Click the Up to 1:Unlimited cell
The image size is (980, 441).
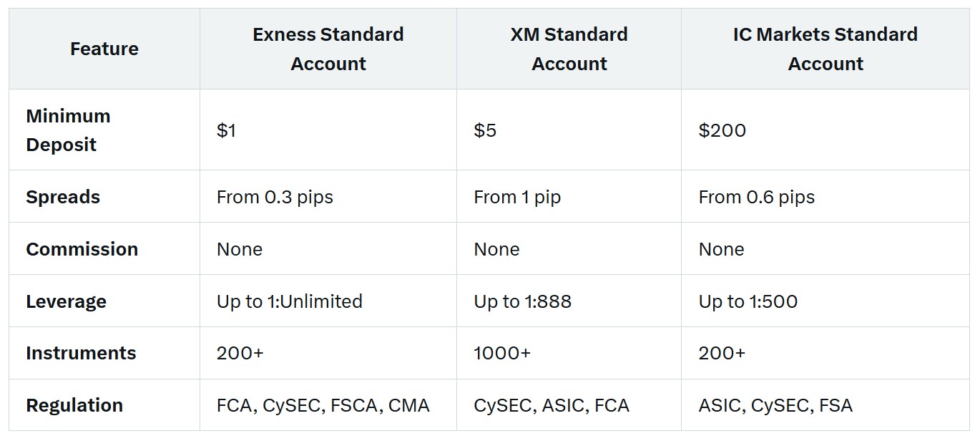290,301
